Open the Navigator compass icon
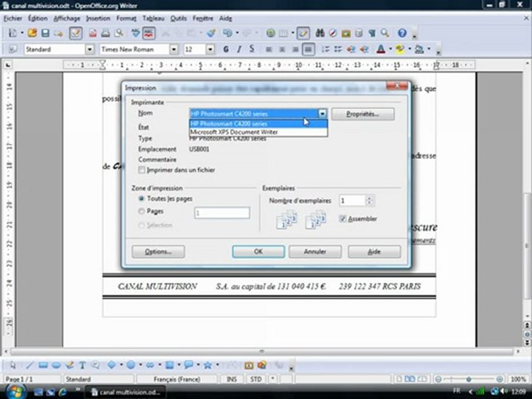This screenshot has height=399, width=532. coord(333,33)
